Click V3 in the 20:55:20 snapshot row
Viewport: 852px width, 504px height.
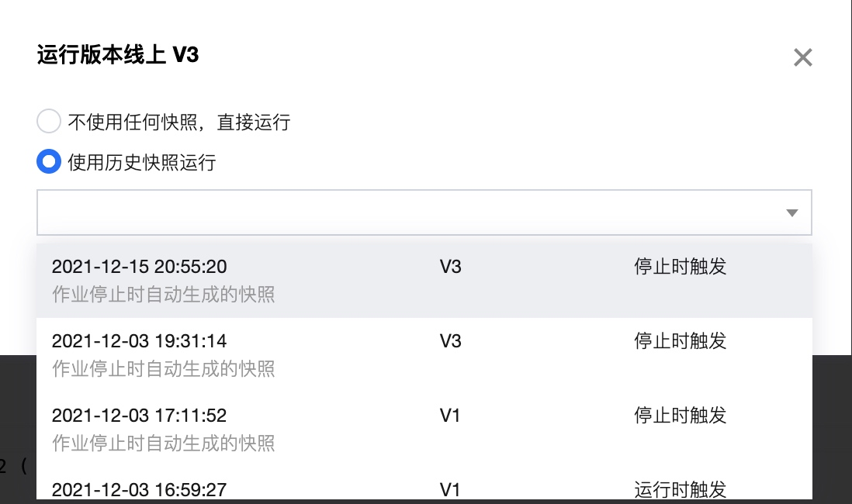click(450, 267)
